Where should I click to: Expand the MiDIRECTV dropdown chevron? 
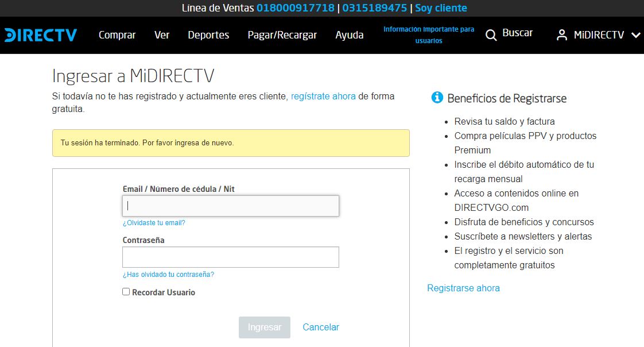point(636,36)
